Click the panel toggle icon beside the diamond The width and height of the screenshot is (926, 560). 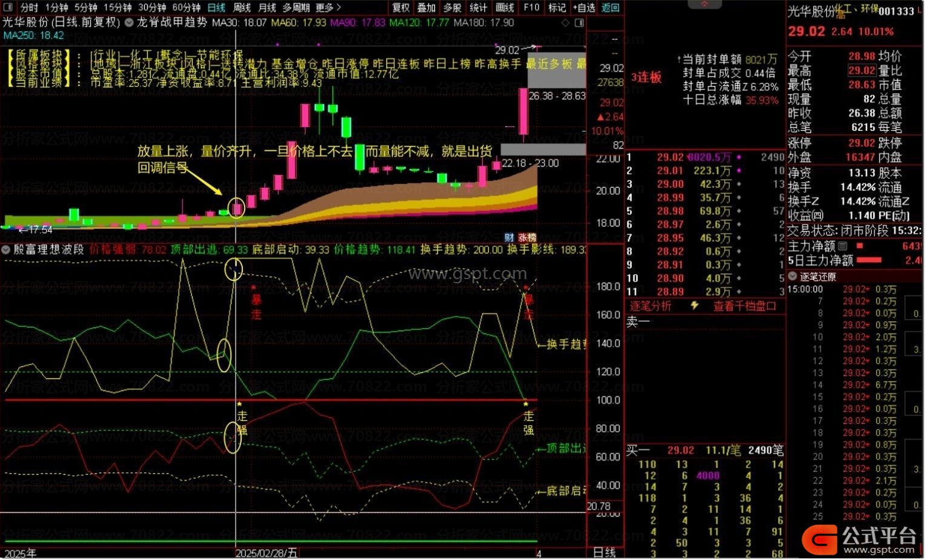(580, 22)
